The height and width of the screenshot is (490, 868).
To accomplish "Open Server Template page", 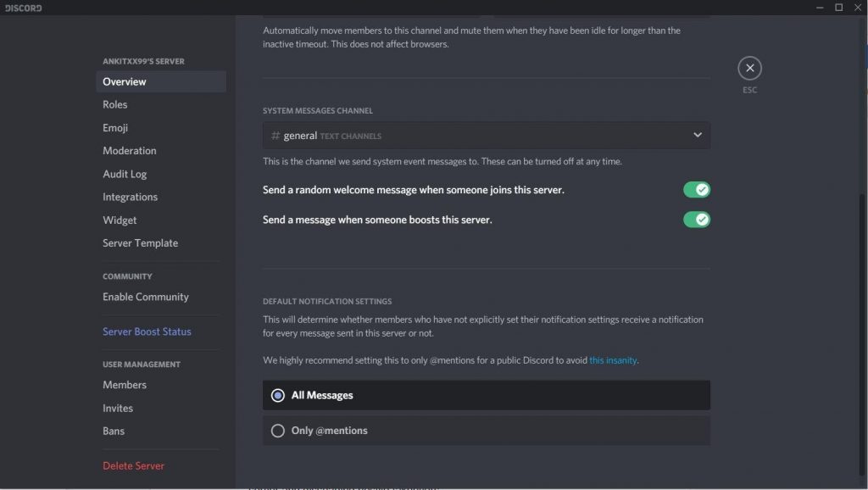I will coord(161,243).
